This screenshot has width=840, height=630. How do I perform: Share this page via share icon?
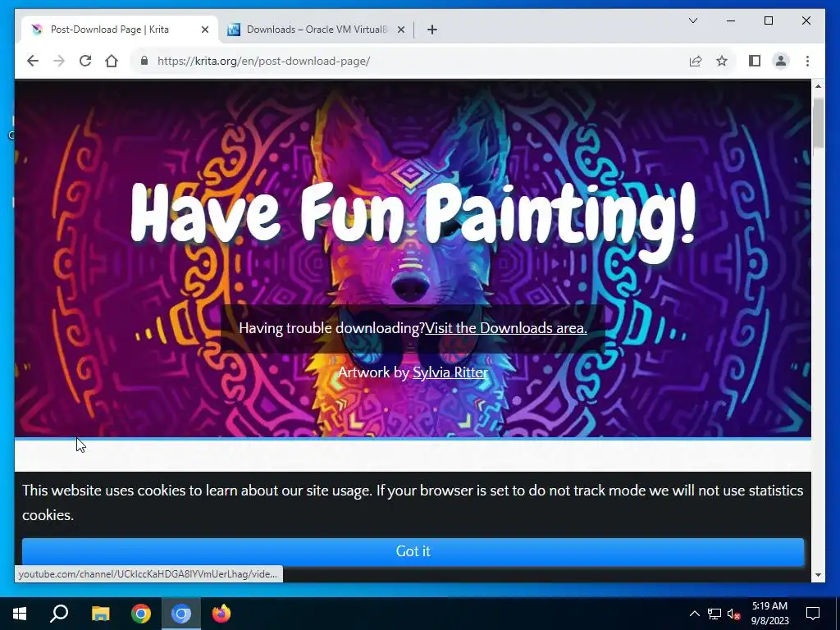pyautogui.click(x=696, y=61)
